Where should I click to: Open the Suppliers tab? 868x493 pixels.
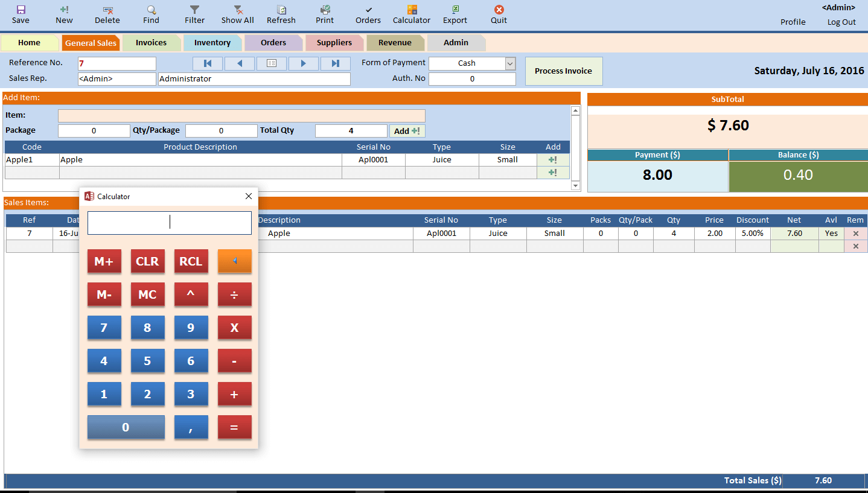click(x=334, y=42)
